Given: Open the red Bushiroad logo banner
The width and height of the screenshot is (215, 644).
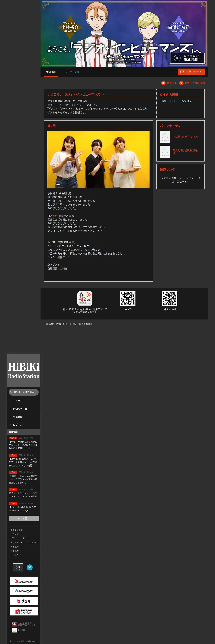Looking at the screenshot, I should tap(24, 581).
